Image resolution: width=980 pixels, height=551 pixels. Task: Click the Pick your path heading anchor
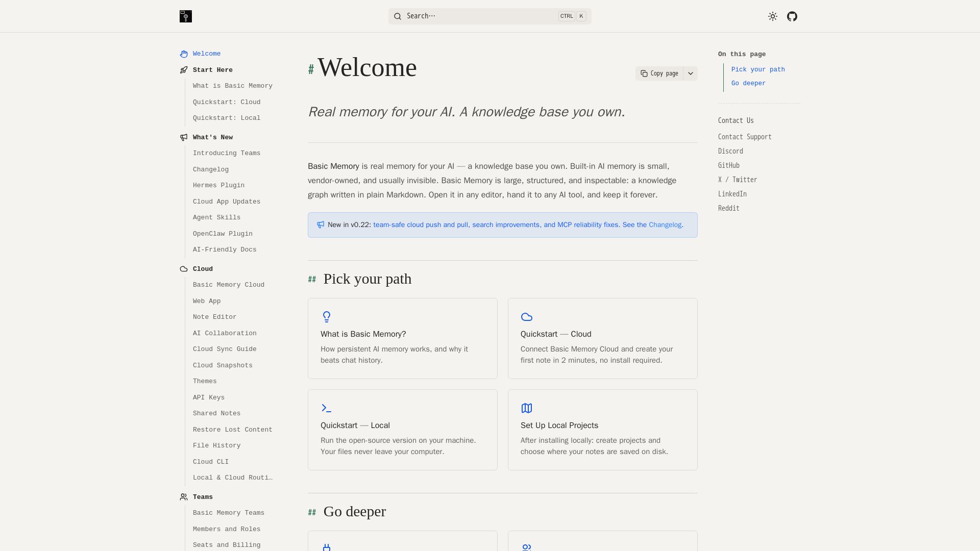(x=312, y=279)
